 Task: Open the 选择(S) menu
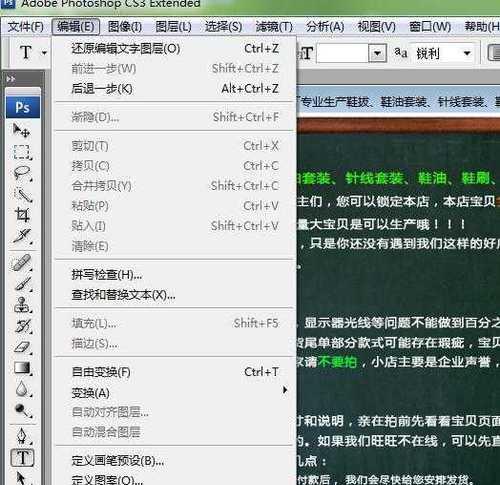pos(223,27)
